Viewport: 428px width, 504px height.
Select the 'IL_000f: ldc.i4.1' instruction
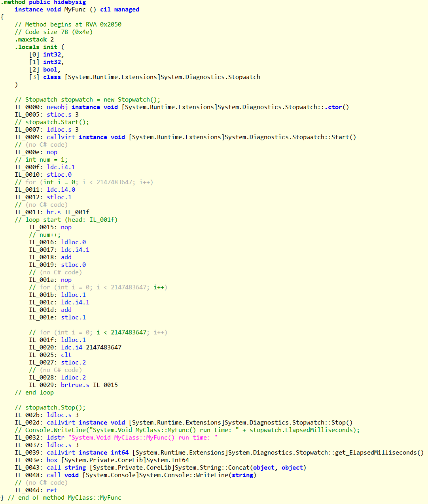45,167
